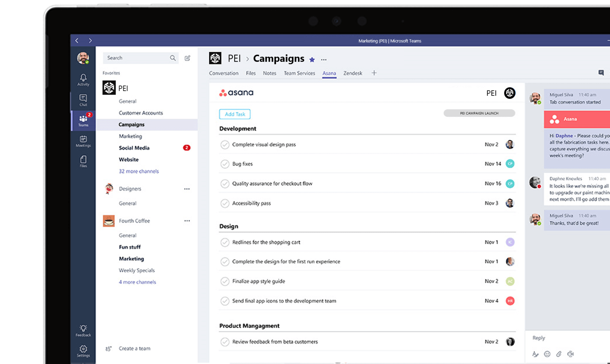Viewport: 610px width, 364px height.
Task: Click the video meet now icon
Action: [x=570, y=354]
